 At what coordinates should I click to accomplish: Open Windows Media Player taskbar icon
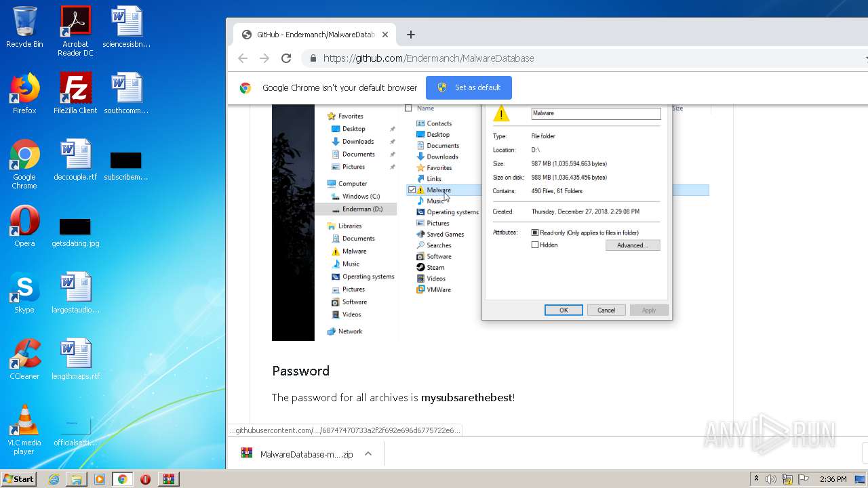(x=100, y=479)
